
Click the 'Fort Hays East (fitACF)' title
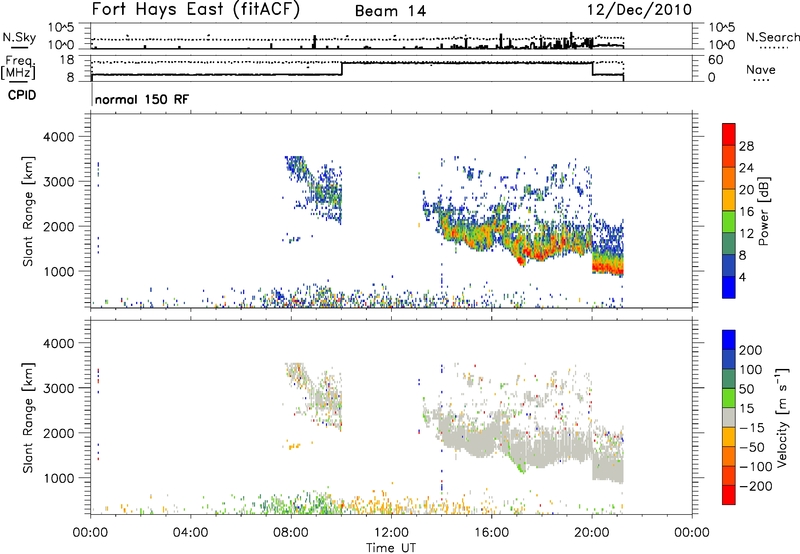(x=195, y=9)
